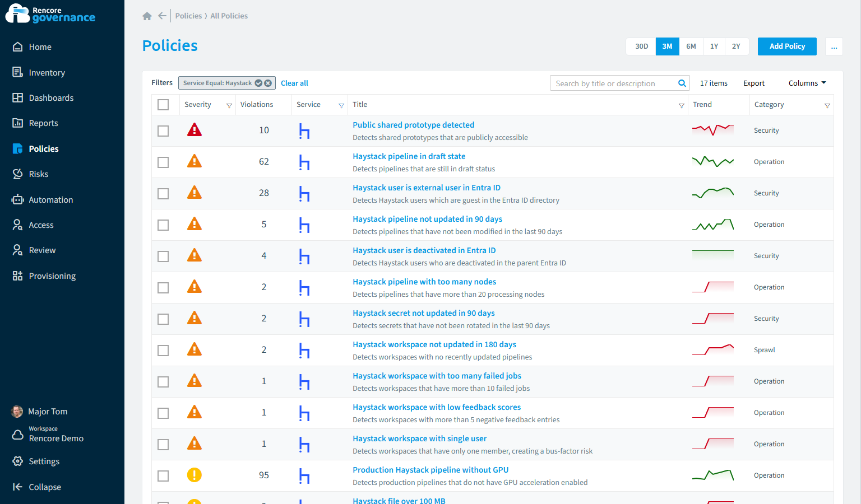Open the Service column filter
The width and height of the screenshot is (861, 504).
click(x=341, y=105)
